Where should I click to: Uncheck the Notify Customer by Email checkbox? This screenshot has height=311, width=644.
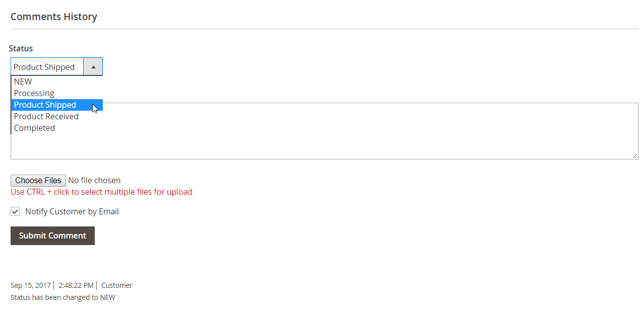point(15,211)
